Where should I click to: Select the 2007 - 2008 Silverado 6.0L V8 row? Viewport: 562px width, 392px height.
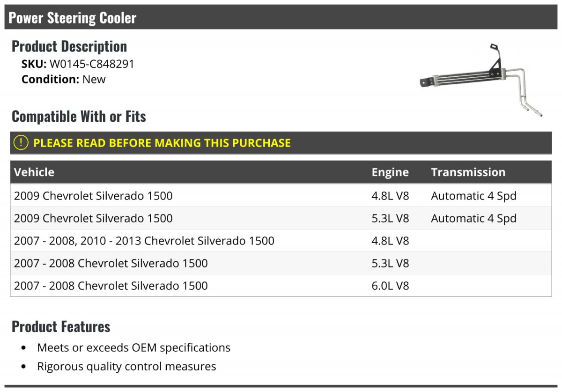[x=111, y=286]
